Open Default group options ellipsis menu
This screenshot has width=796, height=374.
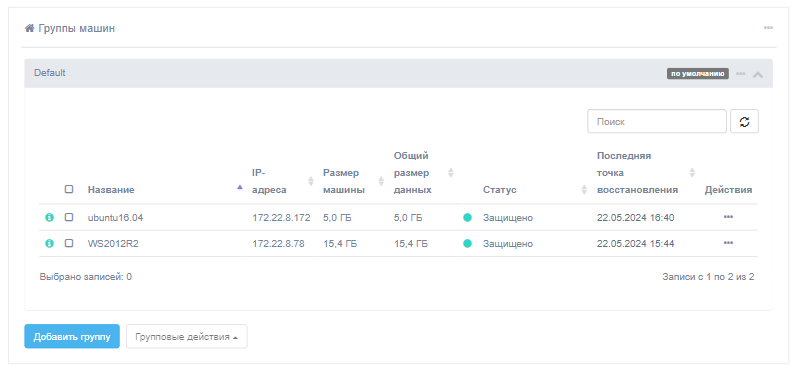[x=741, y=74]
